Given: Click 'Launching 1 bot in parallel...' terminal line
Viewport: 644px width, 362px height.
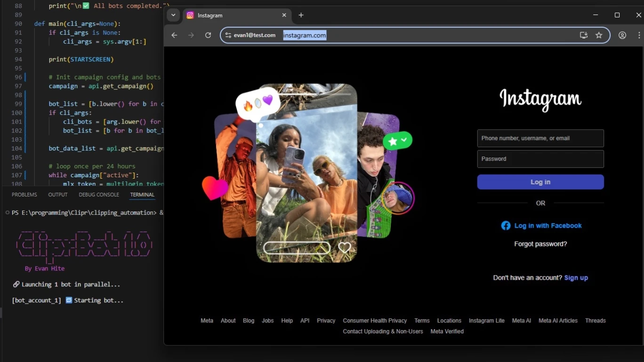Looking at the screenshot, I should 66,284.
